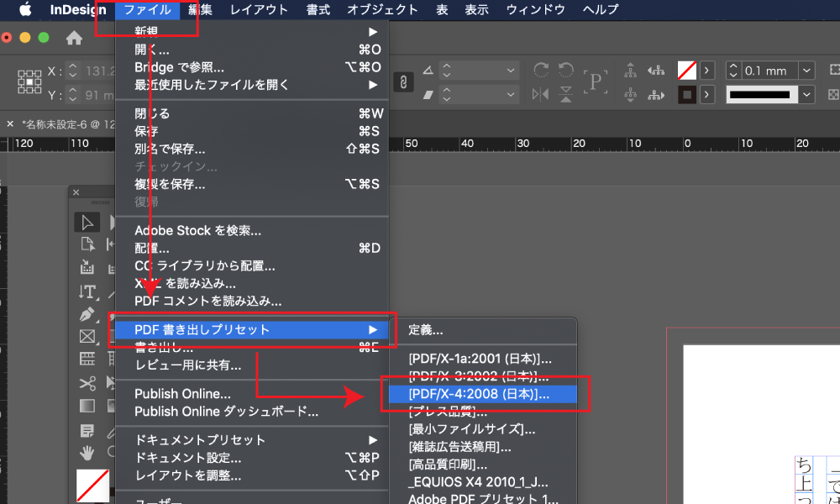Select the Selection tool arrow

(x=87, y=223)
